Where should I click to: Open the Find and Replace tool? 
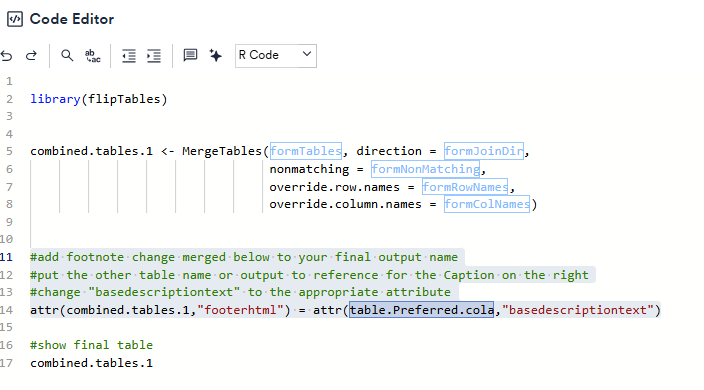tap(92, 56)
